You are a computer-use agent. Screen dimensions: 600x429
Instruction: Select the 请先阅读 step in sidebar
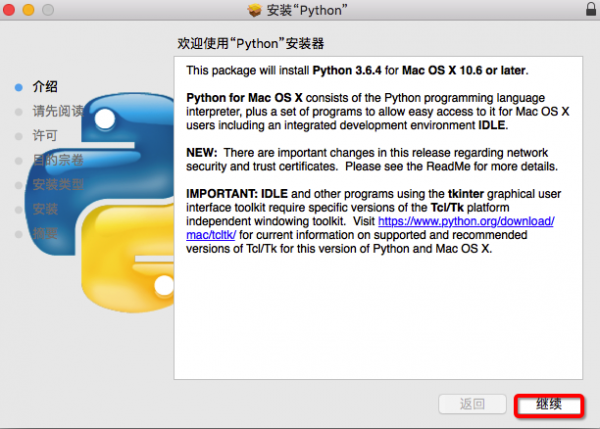coord(58,111)
